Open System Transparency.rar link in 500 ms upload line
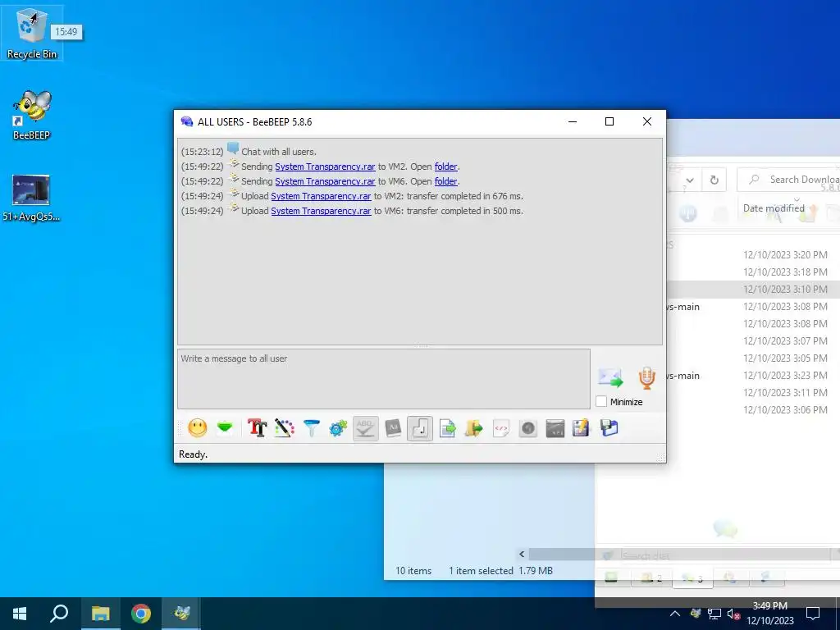The height and width of the screenshot is (630, 840). click(321, 211)
